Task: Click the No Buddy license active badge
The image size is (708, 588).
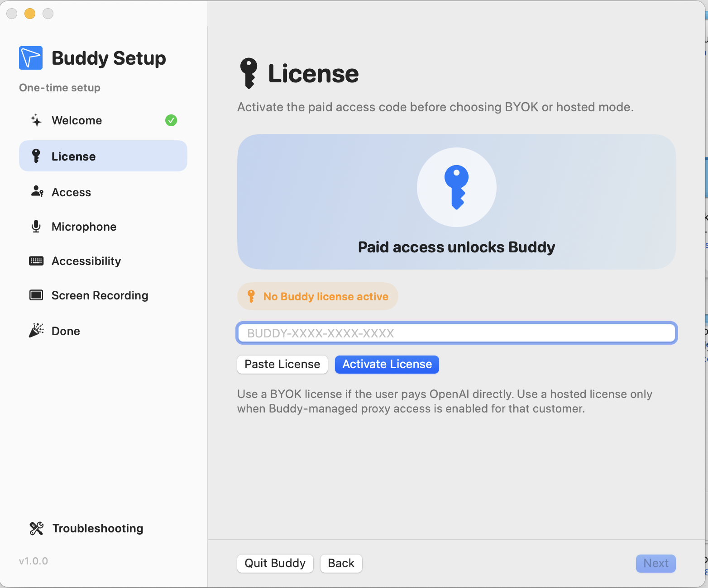Action: [318, 296]
